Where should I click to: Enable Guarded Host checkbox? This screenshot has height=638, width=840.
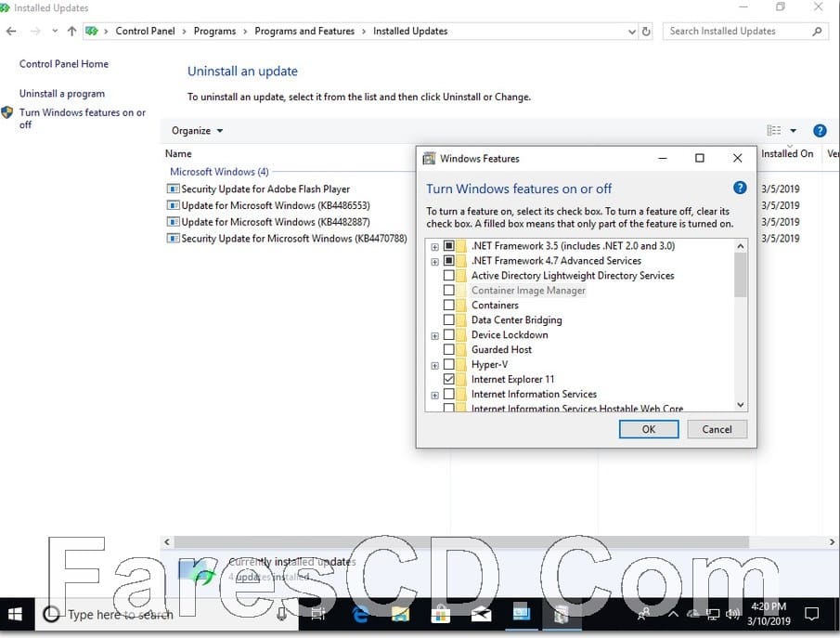tap(449, 349)
